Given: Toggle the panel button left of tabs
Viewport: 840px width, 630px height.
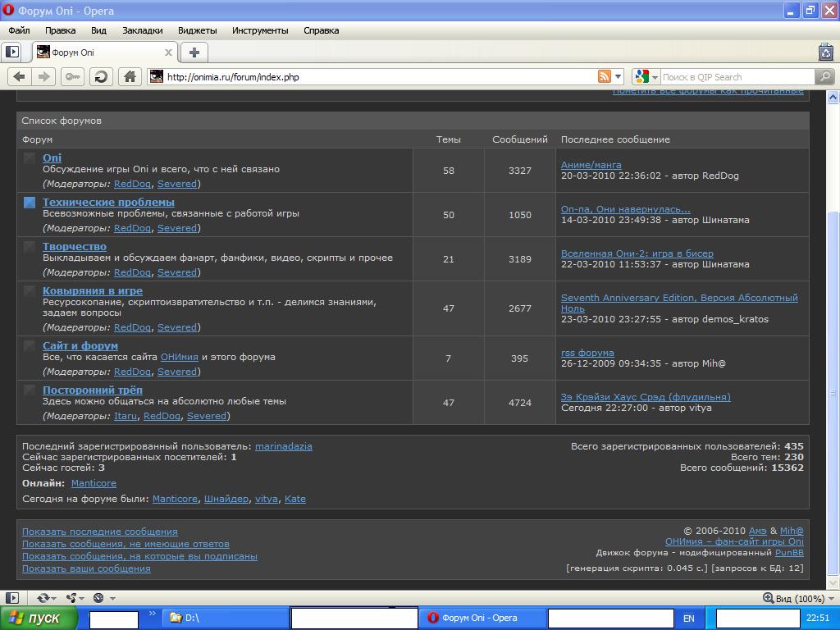Looking at the screenshot, I should (11, 52).
